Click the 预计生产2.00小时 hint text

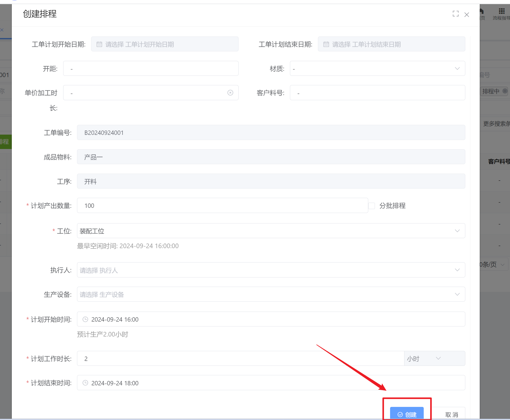[x=102, y=334]
